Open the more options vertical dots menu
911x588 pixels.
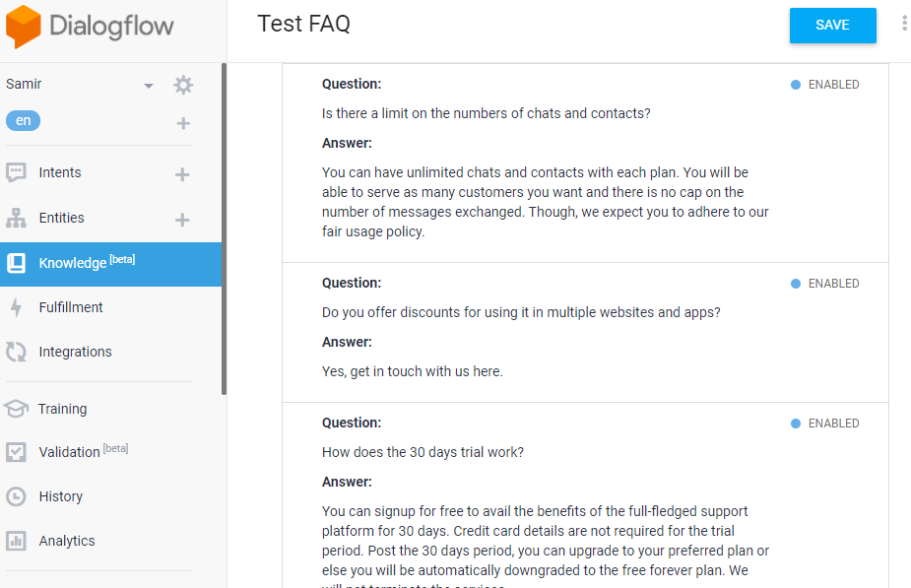904,24
